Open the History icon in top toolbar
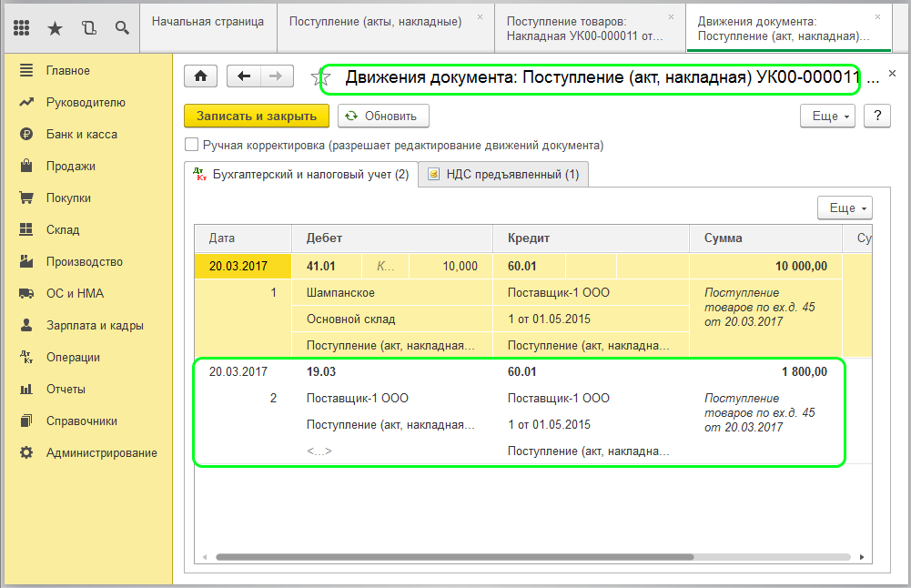This screenshot has width=911, height=588. [88, 28]
